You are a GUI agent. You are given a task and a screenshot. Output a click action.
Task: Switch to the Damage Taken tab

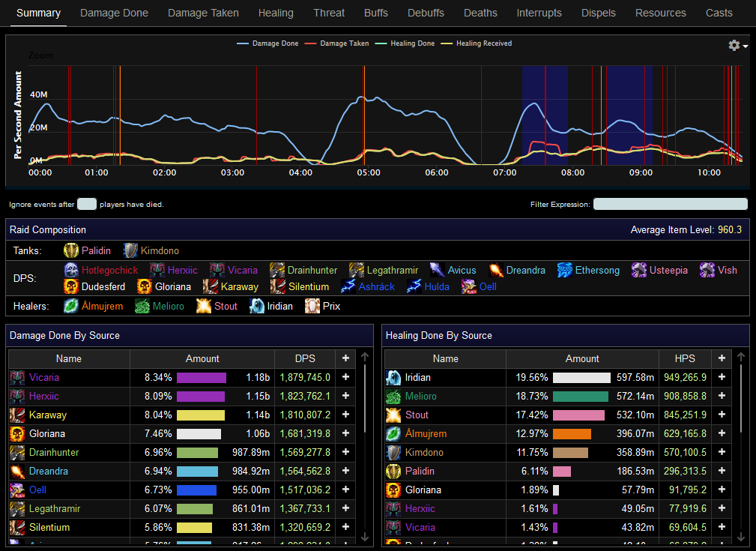(x=203, y=13)
